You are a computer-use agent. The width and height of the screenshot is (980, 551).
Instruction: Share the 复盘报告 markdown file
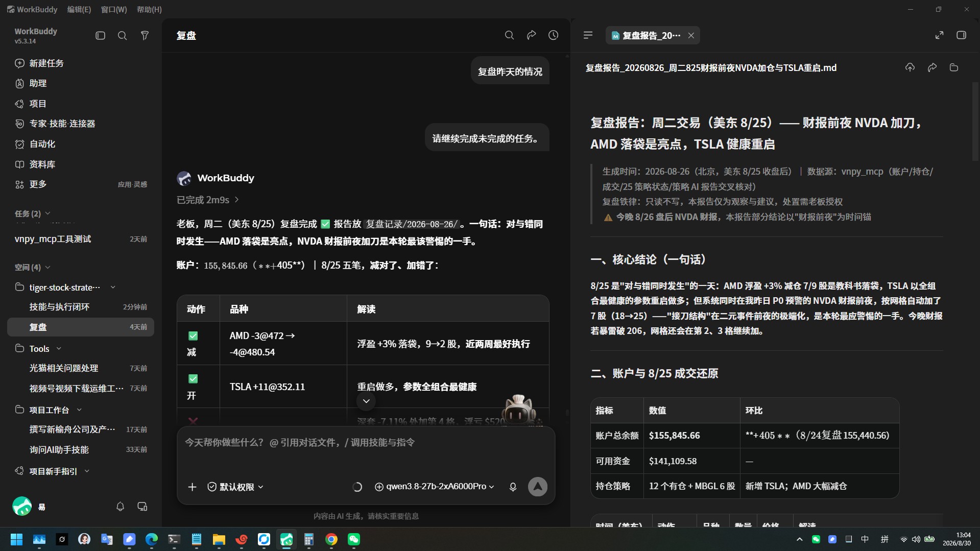click(932, 67)
